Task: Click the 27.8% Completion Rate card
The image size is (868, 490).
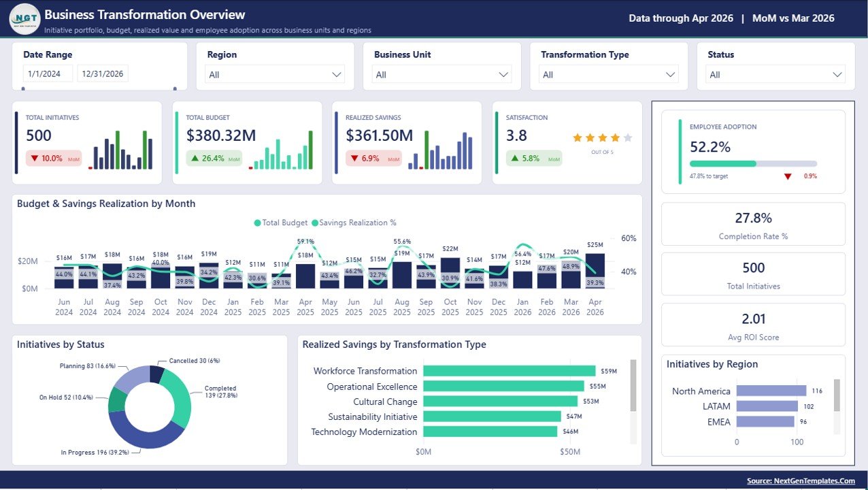Action: click(753, 224)
